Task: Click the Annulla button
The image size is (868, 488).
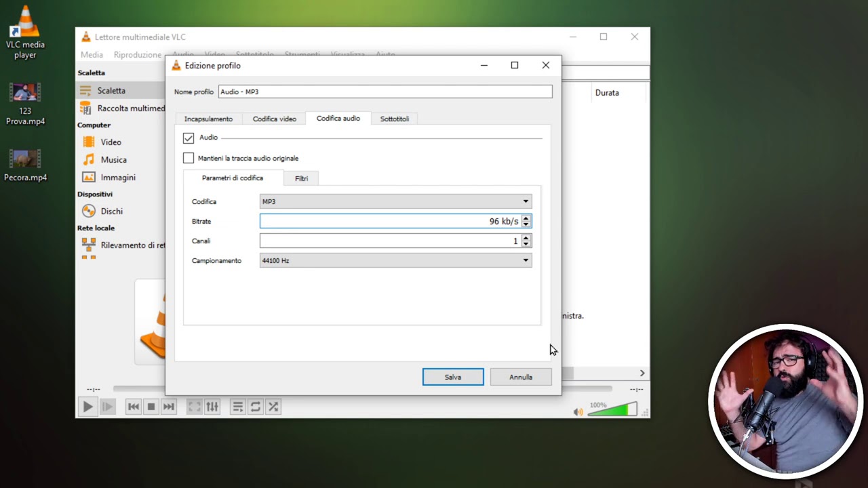Action: coord(521,377)
